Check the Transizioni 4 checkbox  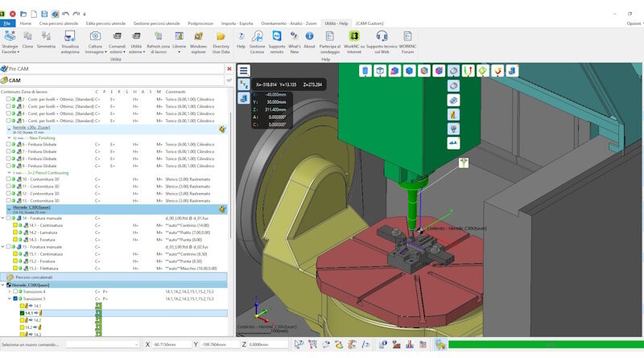tap(15, 291)
